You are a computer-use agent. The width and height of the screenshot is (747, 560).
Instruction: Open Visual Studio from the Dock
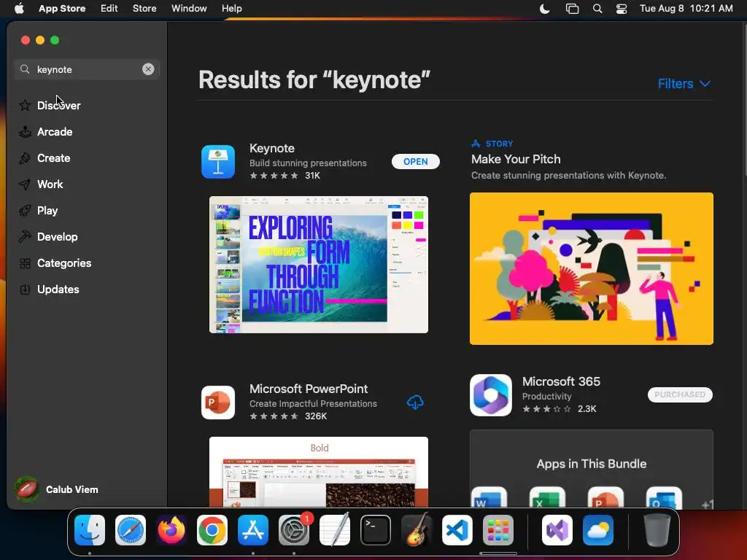click(557, 530)
